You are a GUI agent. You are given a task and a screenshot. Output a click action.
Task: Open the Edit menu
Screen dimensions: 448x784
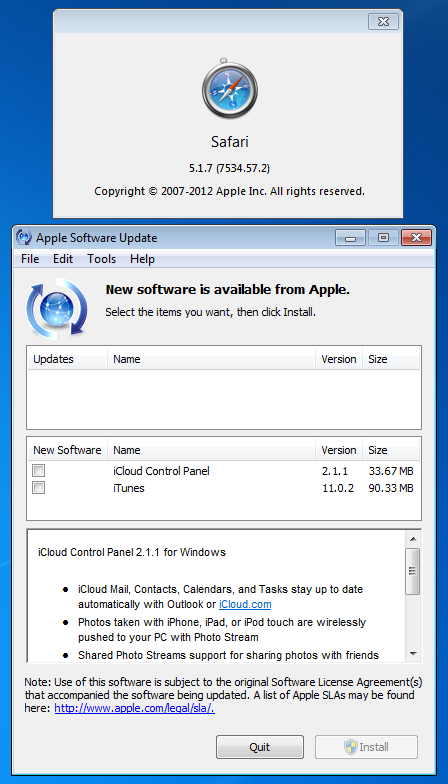(x=63, y=259)
